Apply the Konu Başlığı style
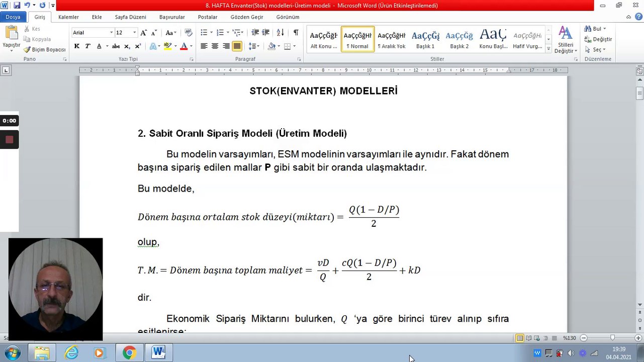 point(493,39)
